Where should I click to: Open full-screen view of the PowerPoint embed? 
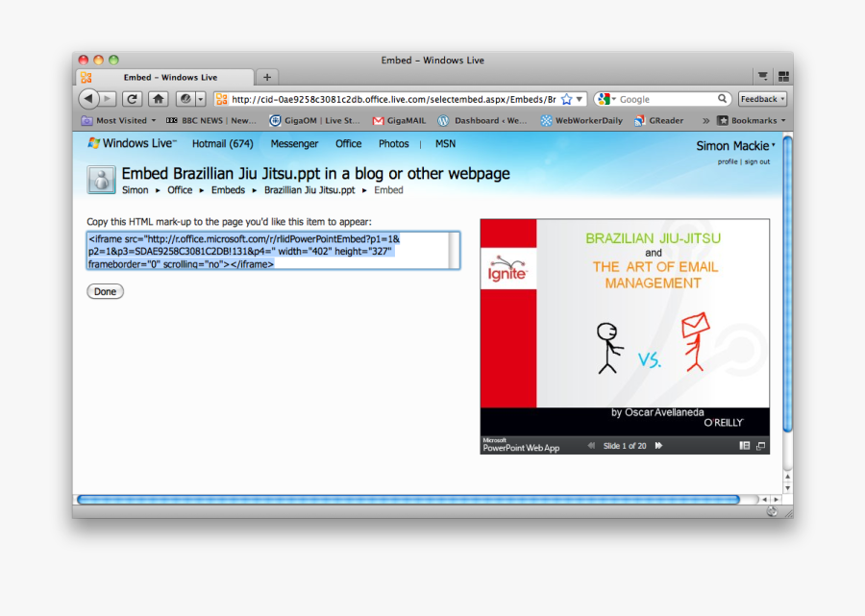(x=759, y=445)
